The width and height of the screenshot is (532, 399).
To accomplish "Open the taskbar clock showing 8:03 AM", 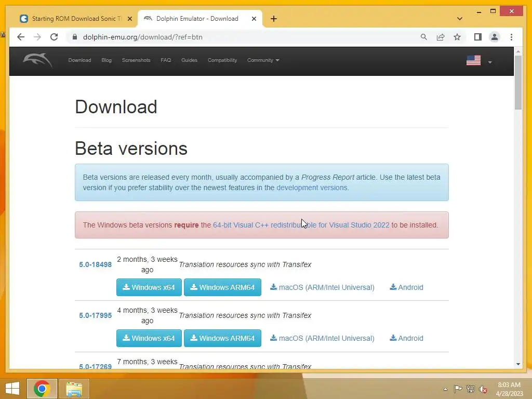I will pos(509,389).
